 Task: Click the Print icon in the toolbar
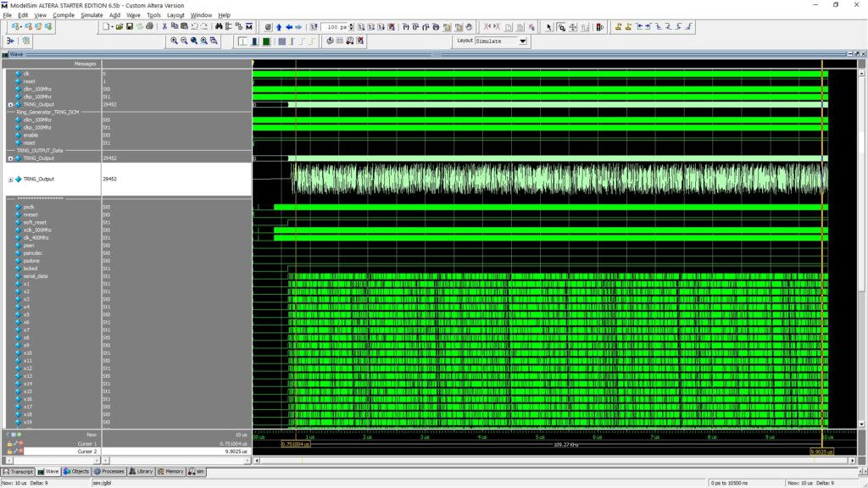[149, 26]
